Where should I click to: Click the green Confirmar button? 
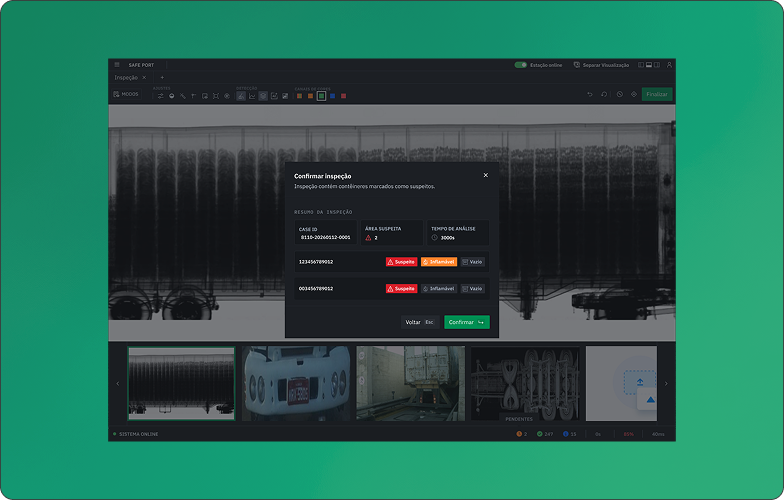pyautogui.click(x=466, y=322)
